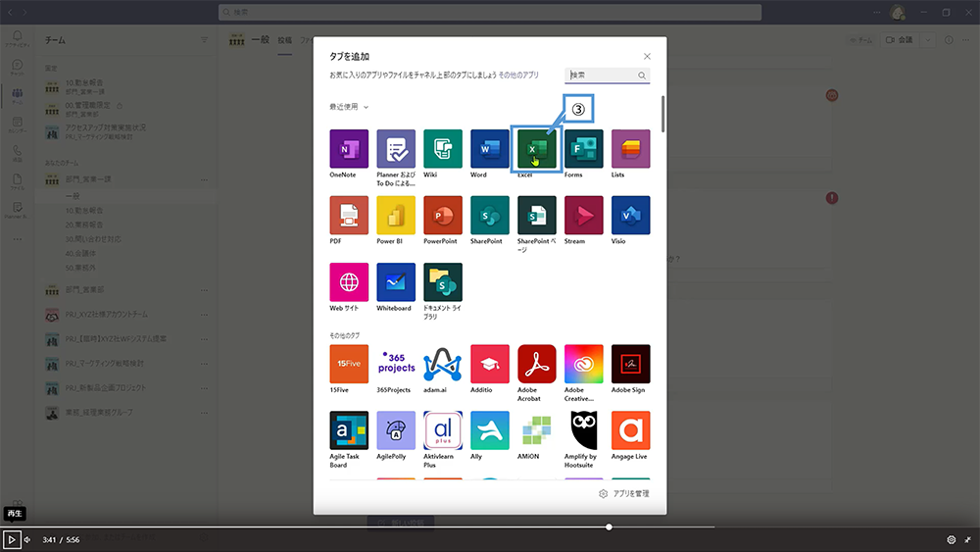Close the タブを追加 dialog

(x=647, y=56)
